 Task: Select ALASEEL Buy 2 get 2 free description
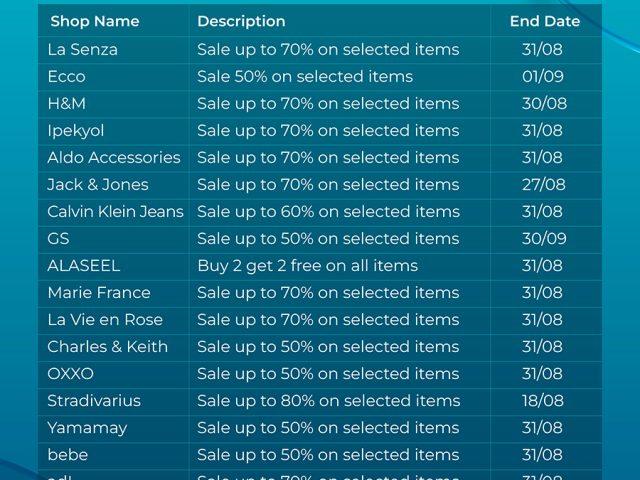[308, 266]
